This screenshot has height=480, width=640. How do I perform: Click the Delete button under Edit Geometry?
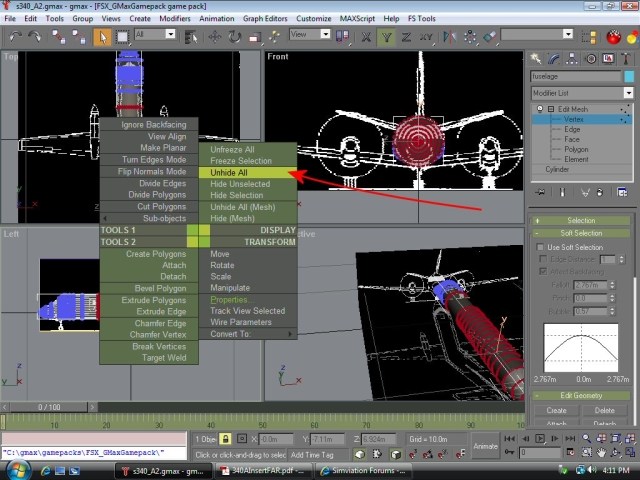tap(604, 410)
